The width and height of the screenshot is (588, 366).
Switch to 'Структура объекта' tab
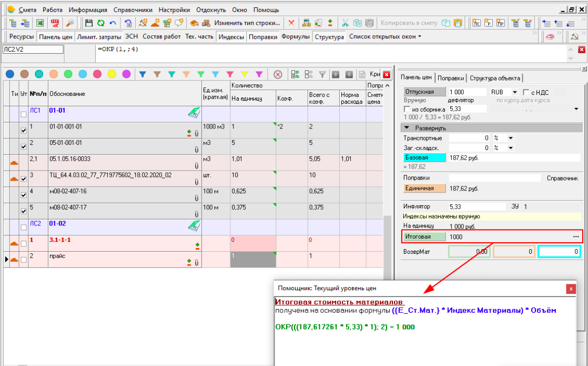pyautogui.click(x=494, y=78)
